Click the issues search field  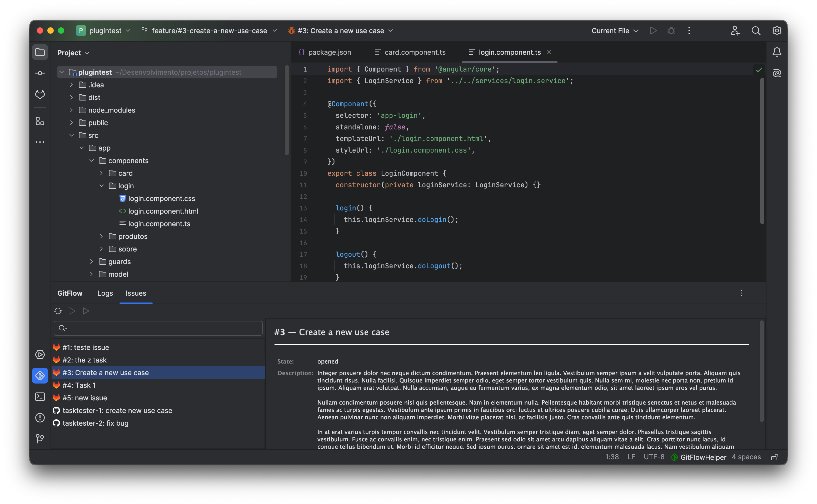click(158, 328)
